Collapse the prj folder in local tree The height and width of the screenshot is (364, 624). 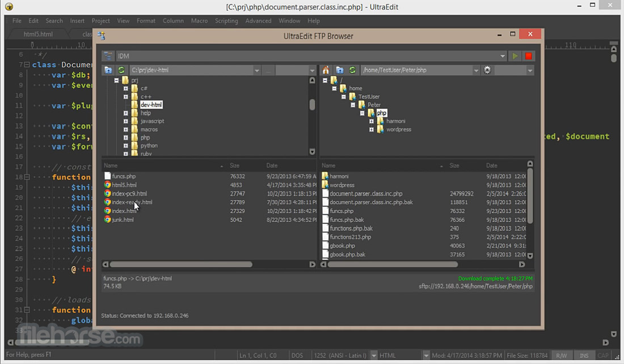click(116, 81)
